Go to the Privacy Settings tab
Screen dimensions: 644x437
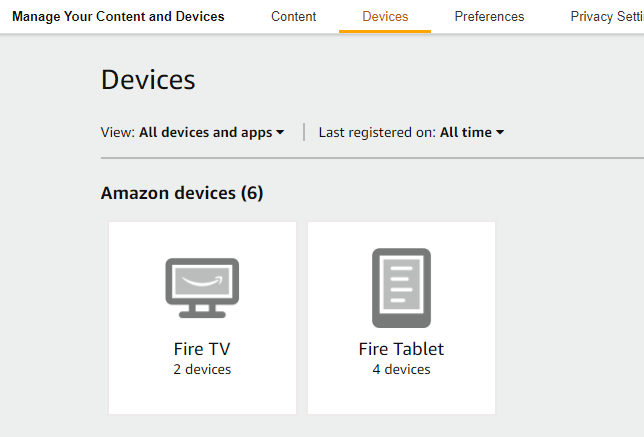tap(606, 16)
